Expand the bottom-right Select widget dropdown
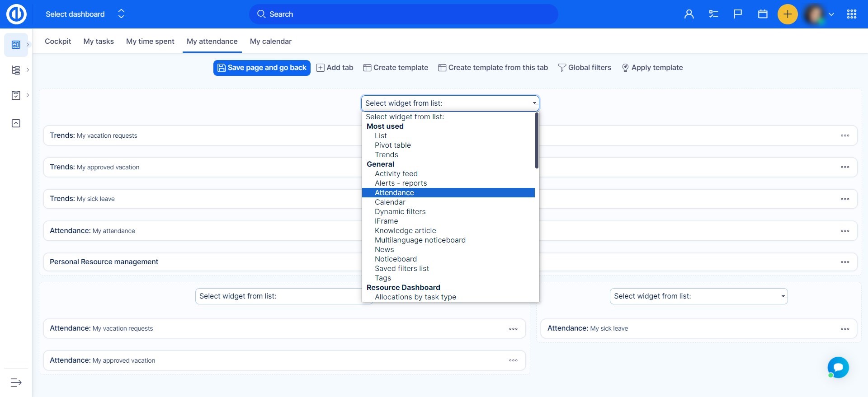Image resolution: width=868 pixels, height=397 pixels. 698,296
